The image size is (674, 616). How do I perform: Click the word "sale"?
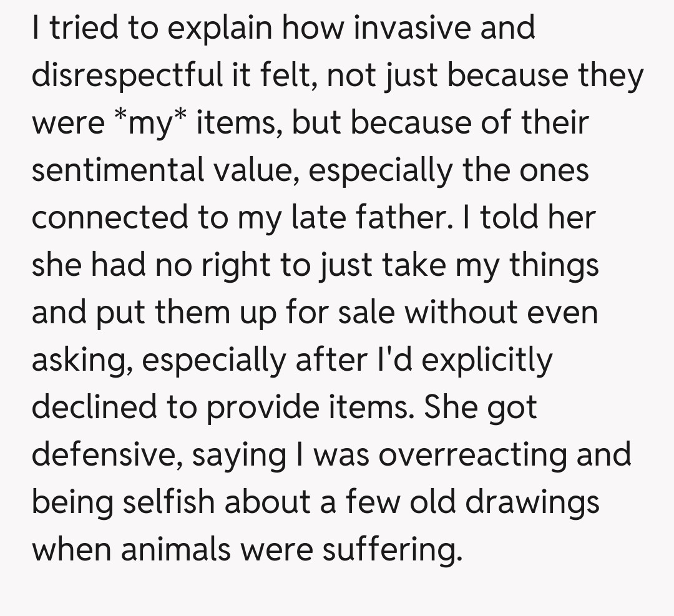(x=366, y=312)
